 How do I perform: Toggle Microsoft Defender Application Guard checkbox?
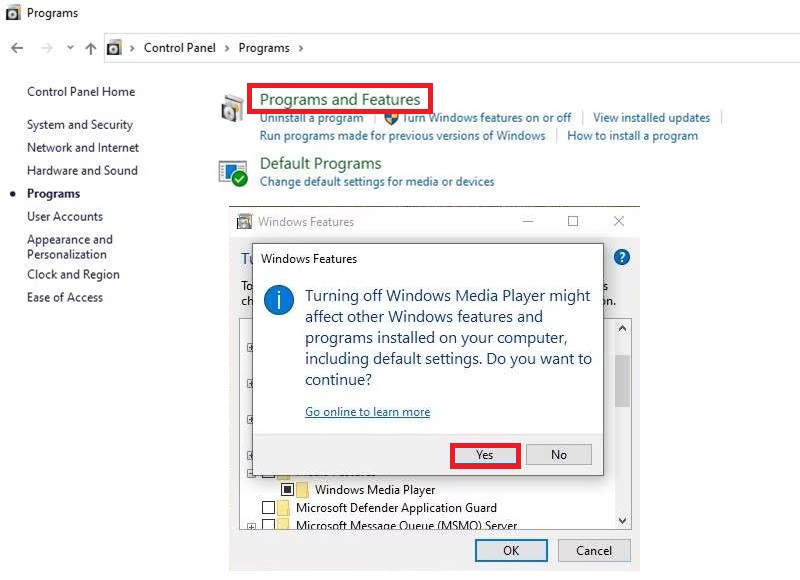[268, 508]
